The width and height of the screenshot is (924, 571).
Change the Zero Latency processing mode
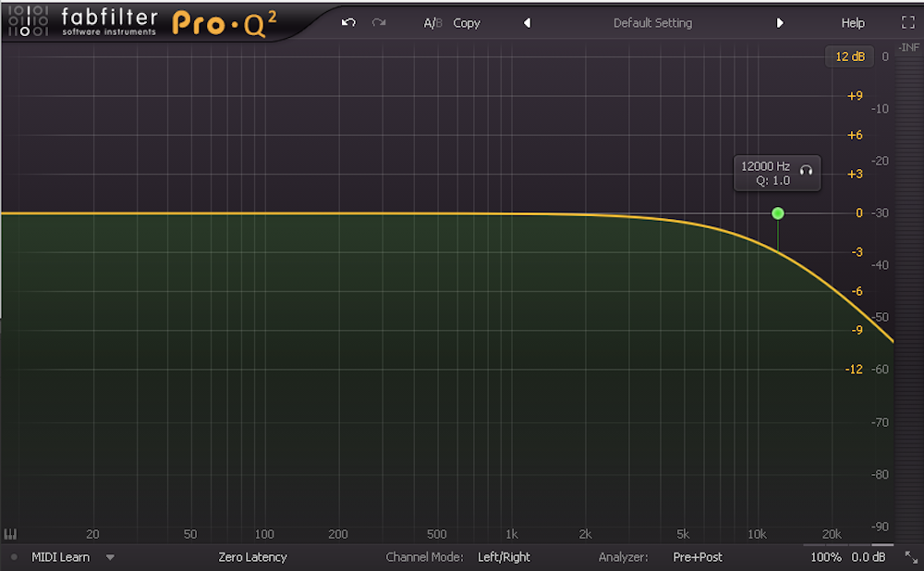pyautogui.click(x=252, y=557)
